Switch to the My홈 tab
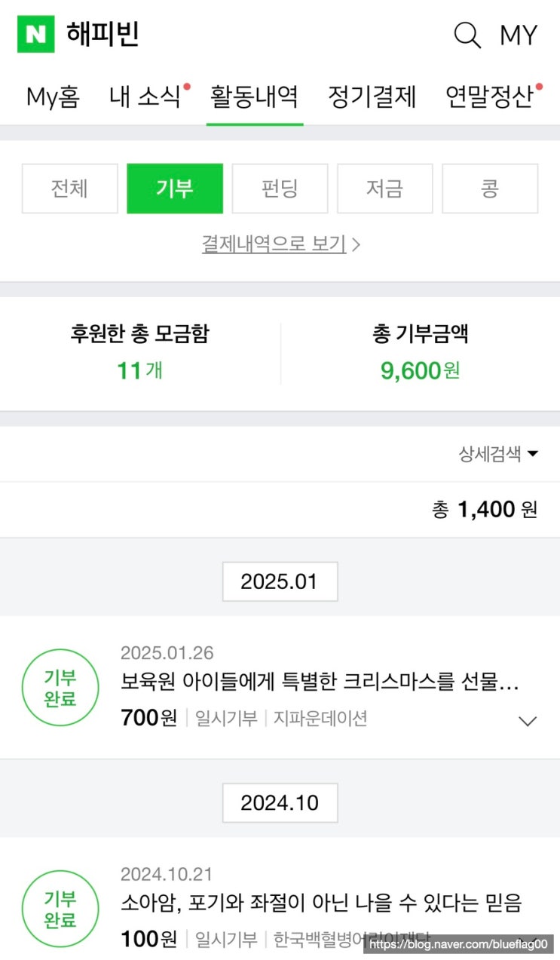The height and width of the screenshot is (960, 560). [x=53, y=97]
